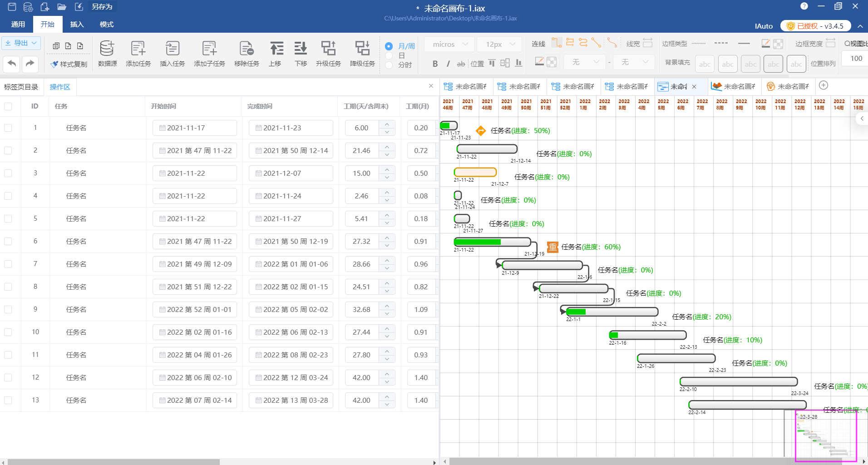Image resolution: width=868 pixels, height=465 pixels.
Task: Expand the 导出 export dropdown
Action: click(21, 43)
